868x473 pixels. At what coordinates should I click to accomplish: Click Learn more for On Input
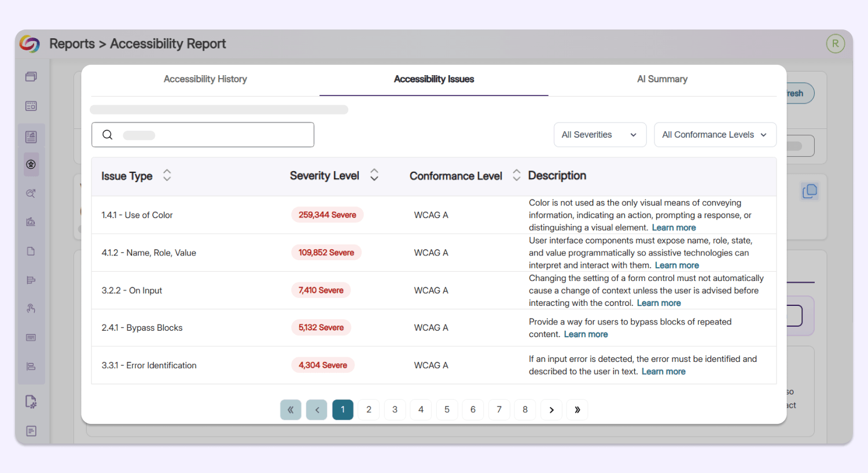pos(659,303)
